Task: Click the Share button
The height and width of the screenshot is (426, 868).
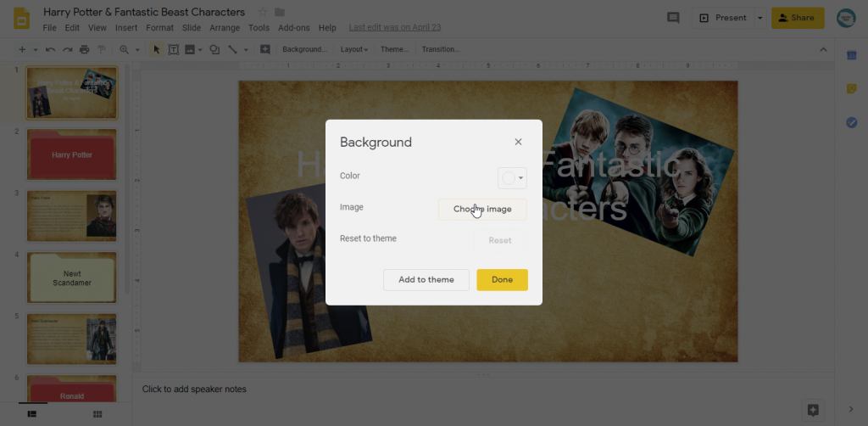Action: point(798,18)
